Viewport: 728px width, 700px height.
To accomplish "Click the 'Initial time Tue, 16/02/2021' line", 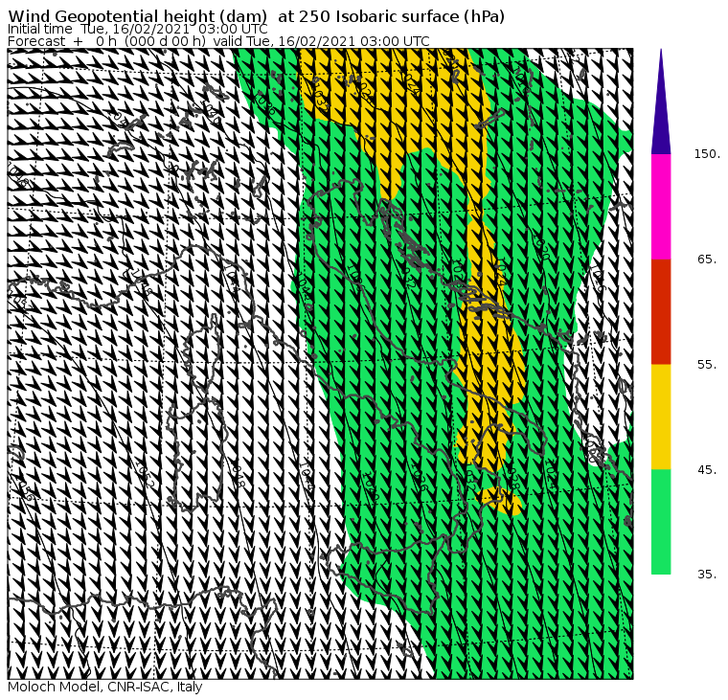I will click(137, 29).
